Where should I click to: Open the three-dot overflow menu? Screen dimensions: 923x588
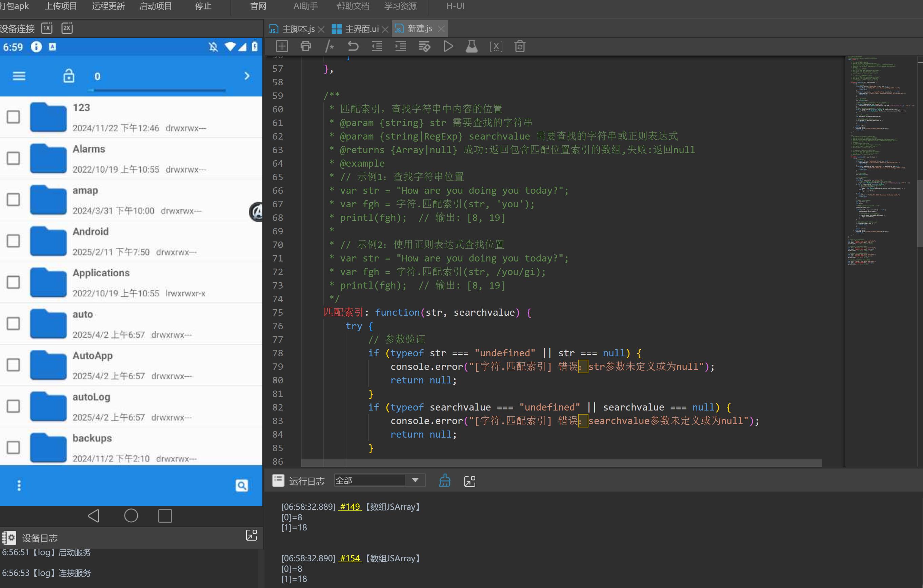pyautogui.click(x=19, y=485)
